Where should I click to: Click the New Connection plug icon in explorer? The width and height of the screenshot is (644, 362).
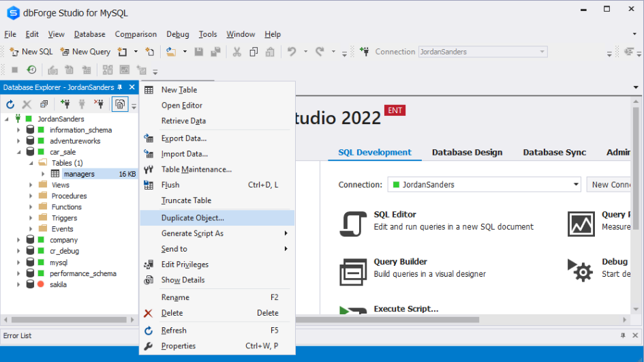65,104
